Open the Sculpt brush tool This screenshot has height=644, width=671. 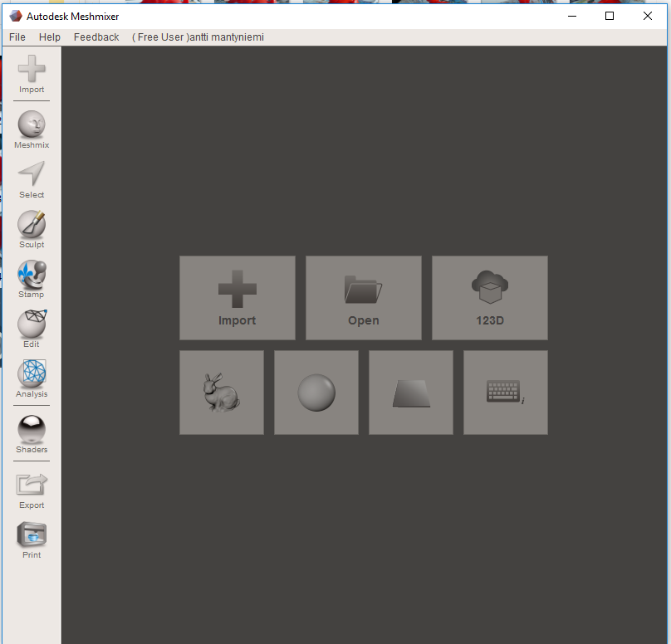(x=32, y=229)
